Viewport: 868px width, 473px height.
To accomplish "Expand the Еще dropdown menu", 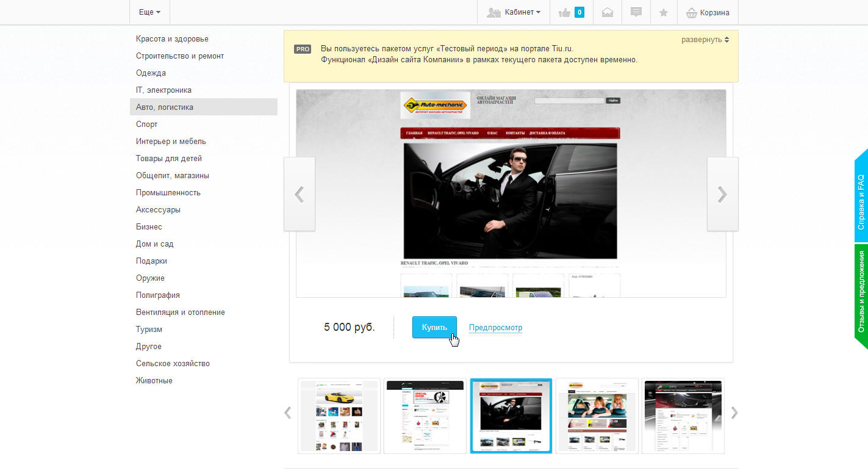I will point(149,12).
